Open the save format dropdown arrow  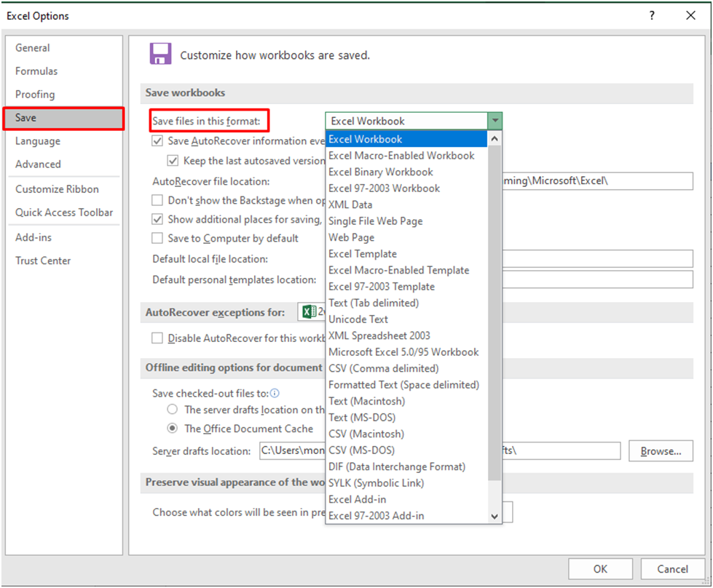[495, 120]
